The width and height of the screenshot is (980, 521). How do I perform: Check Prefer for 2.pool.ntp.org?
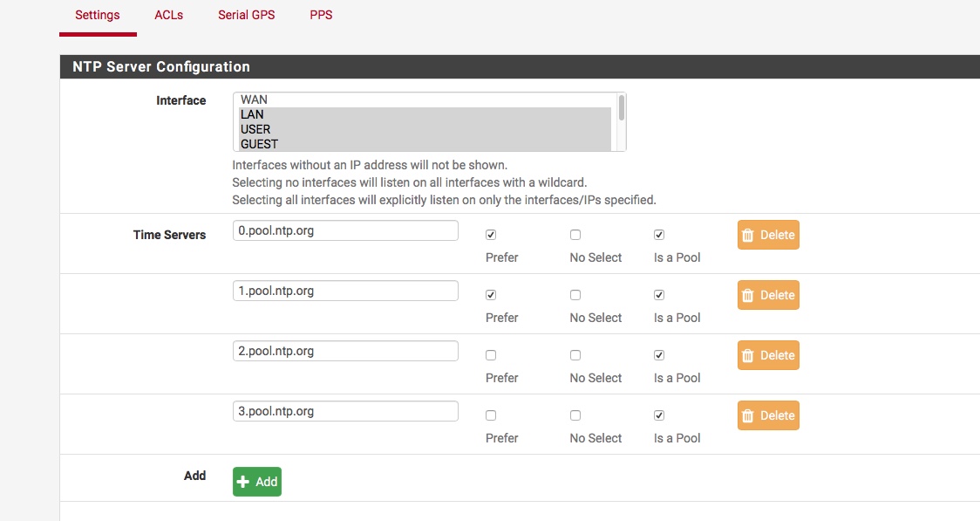pyautogui.click(x=491, y=355)
